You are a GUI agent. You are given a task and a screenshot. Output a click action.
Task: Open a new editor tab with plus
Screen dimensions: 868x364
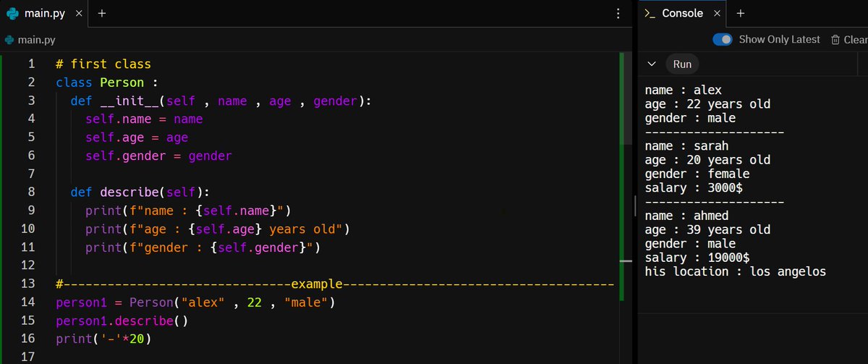point(102,14)
